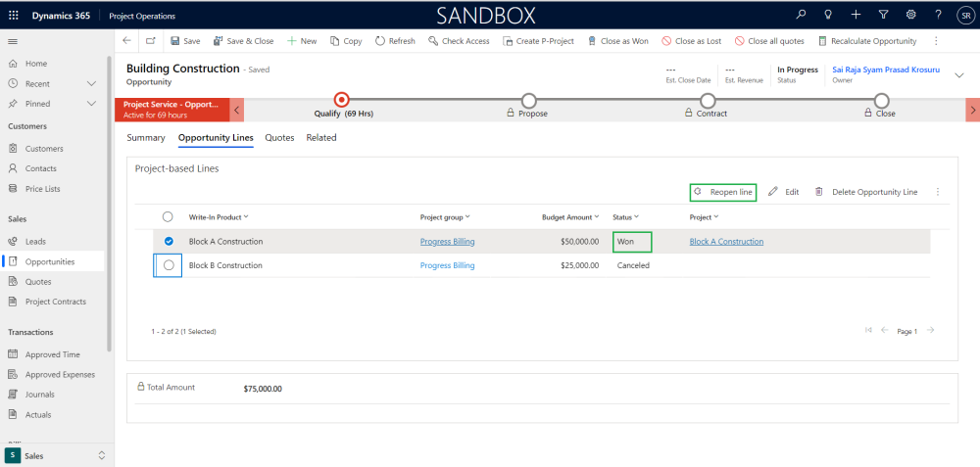Open Project column header dropdown

click(x=705, y=217)
